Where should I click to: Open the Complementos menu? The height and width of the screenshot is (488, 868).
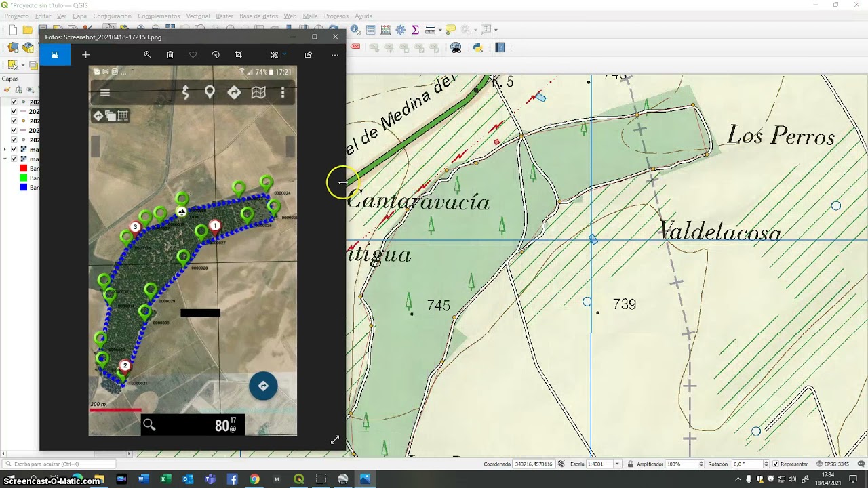tap(159, 16)
